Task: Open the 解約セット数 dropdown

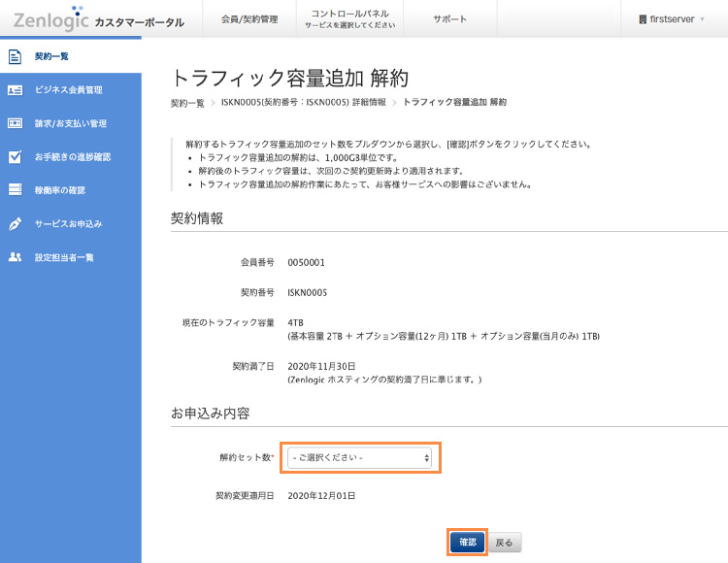Action: click(x=359, y=457)
